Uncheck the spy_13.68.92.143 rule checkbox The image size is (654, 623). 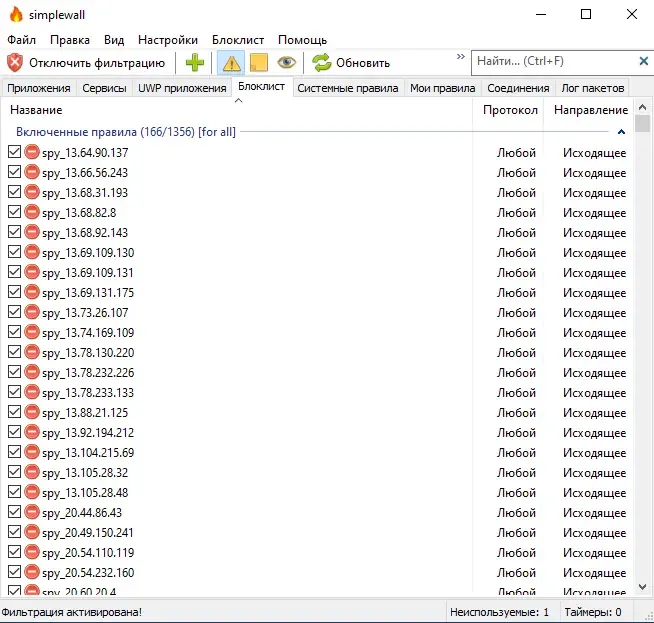14,232
